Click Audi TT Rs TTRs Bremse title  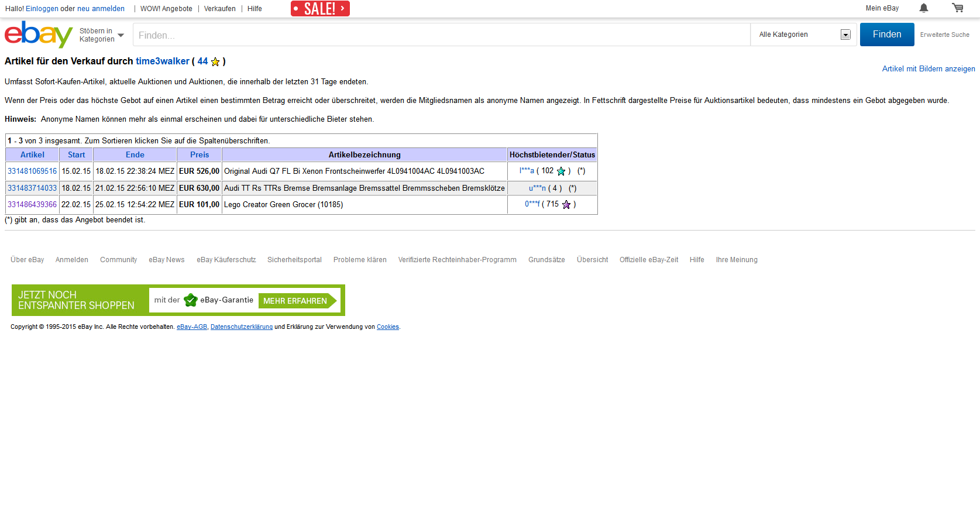[364, 188]
